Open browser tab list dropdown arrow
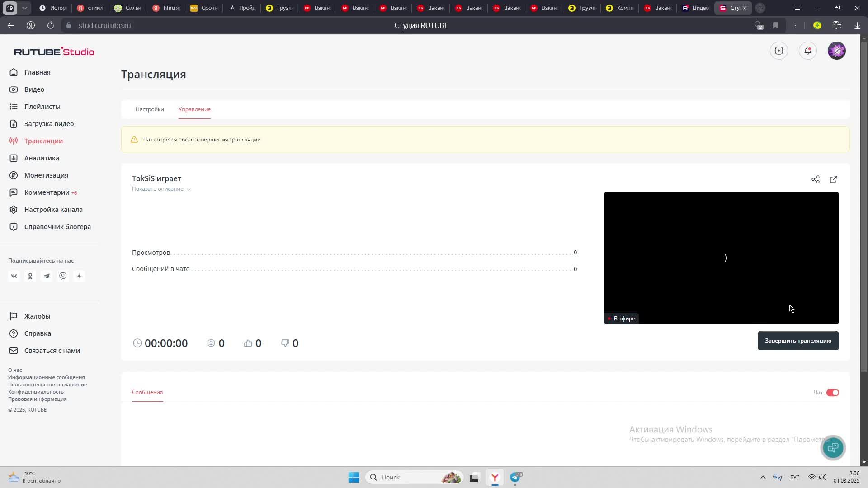 (x=24, y=8)
